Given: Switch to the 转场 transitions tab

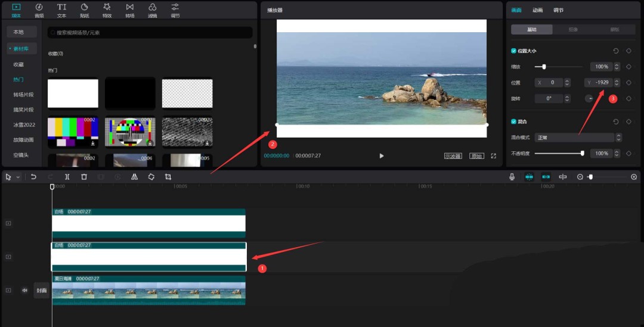Looking at the screenshot, I should pyautogui.click(x=129, y=10).
